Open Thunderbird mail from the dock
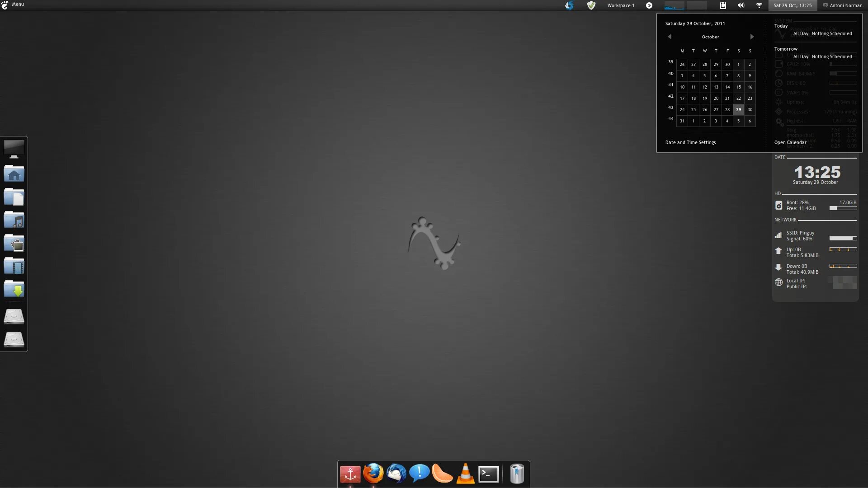868x488 pixels. click(x=396, y=474)
